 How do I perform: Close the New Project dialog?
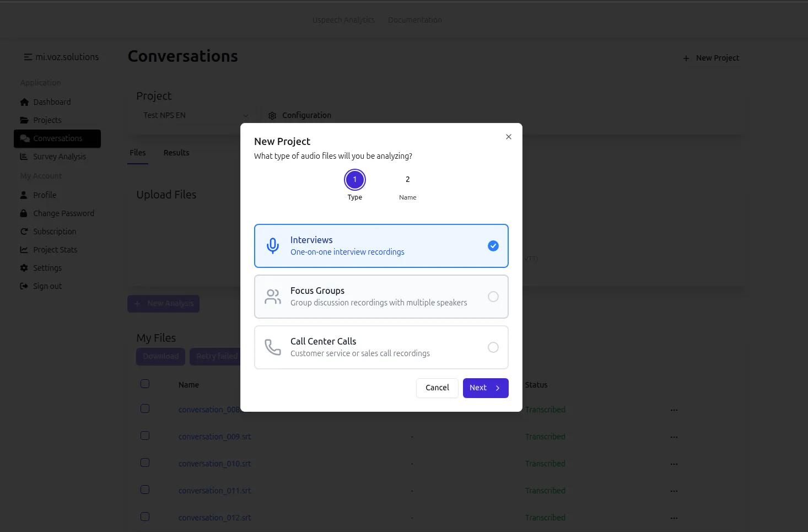[508, 137]
